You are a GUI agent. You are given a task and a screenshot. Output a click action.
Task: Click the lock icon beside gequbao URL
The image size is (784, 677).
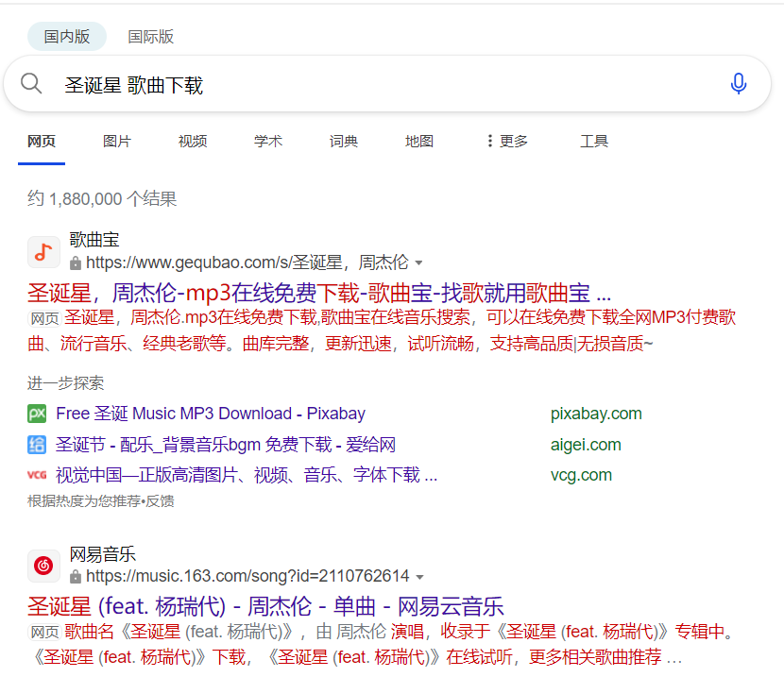(x=75, y=262)
